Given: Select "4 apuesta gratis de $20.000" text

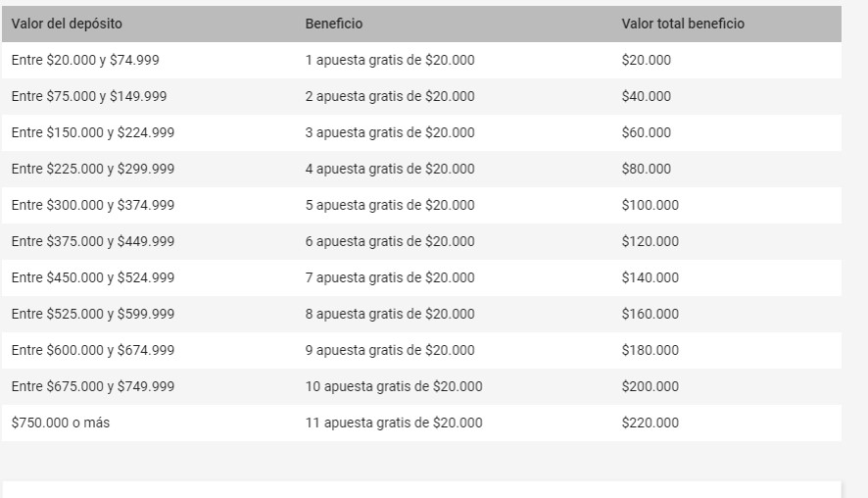Looking at the screenshot, I should coord(389,169).
